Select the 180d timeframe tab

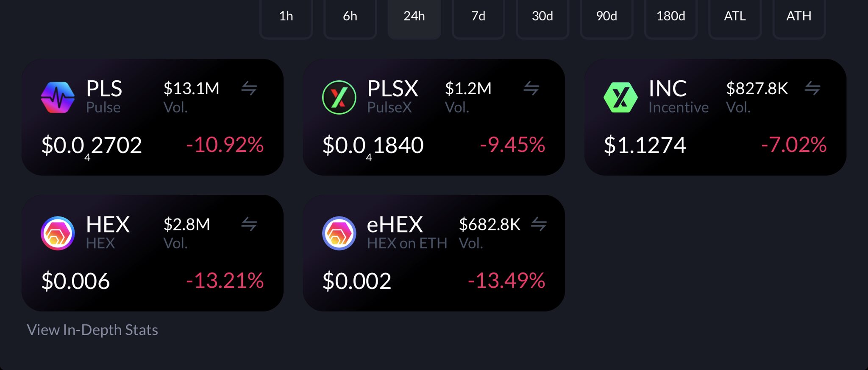[x=670, y=17]
